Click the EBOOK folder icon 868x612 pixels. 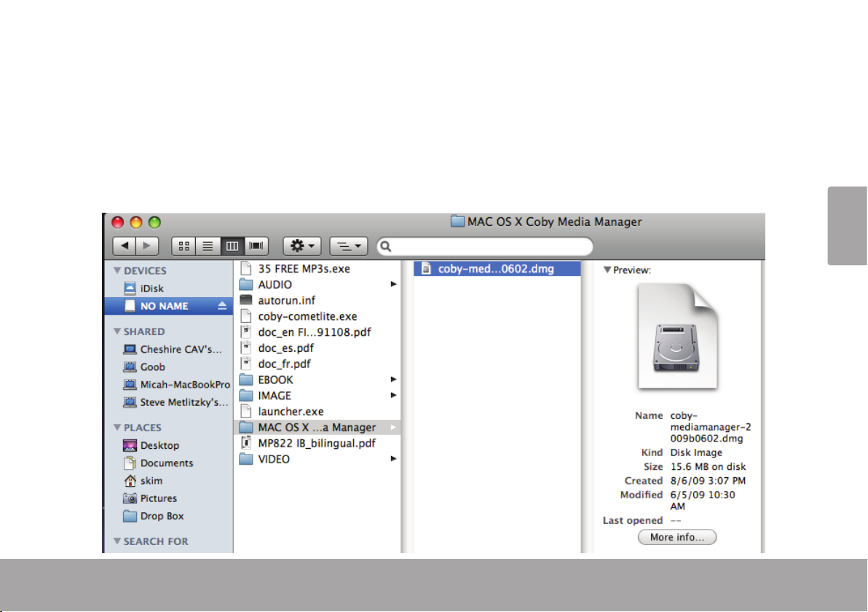(246, 380)
